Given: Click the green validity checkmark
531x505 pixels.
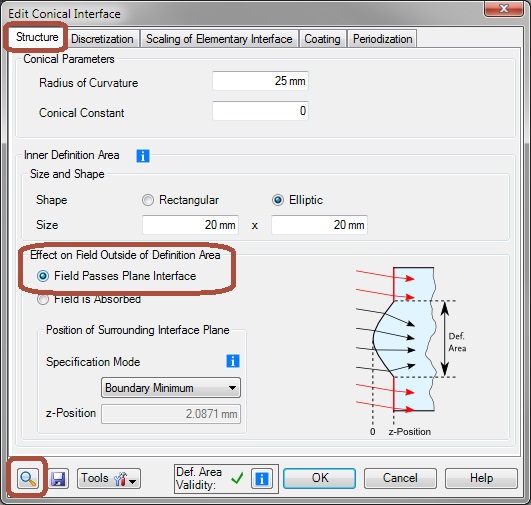Looking at the screenshot, I should click(x=237, y=478).
